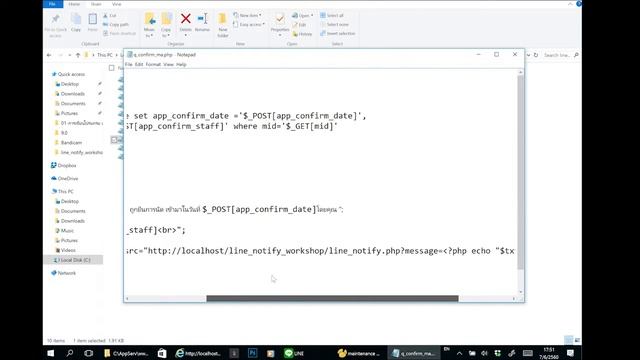Click Select all in the ribbon
Screen dimensions: 640x360
(x=332, y=16)
